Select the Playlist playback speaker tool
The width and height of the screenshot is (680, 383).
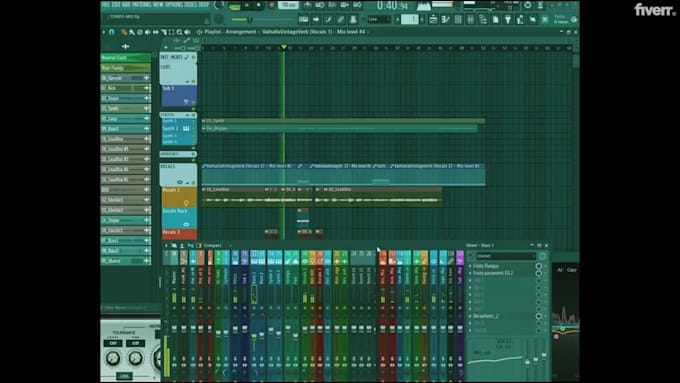(x=188, y=32)
